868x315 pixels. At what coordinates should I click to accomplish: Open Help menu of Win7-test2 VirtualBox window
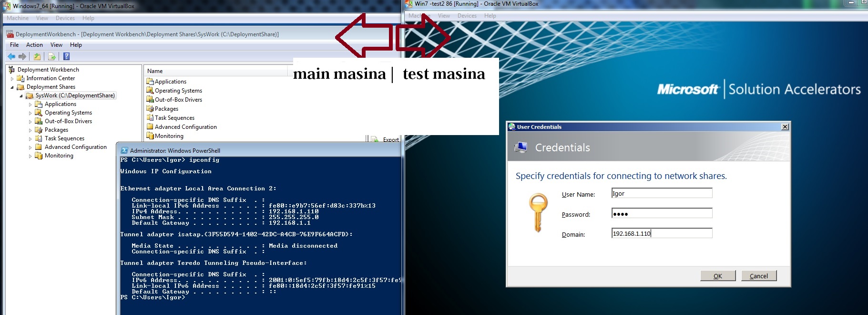[490, 16]
